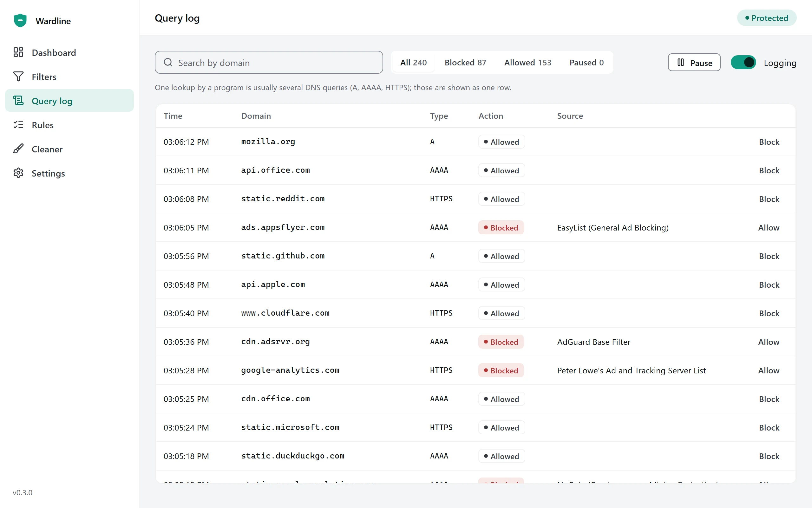Viewport: 812px width, 508px height.
Task: Click the Filters funnel icon
Action: [18, 77]
